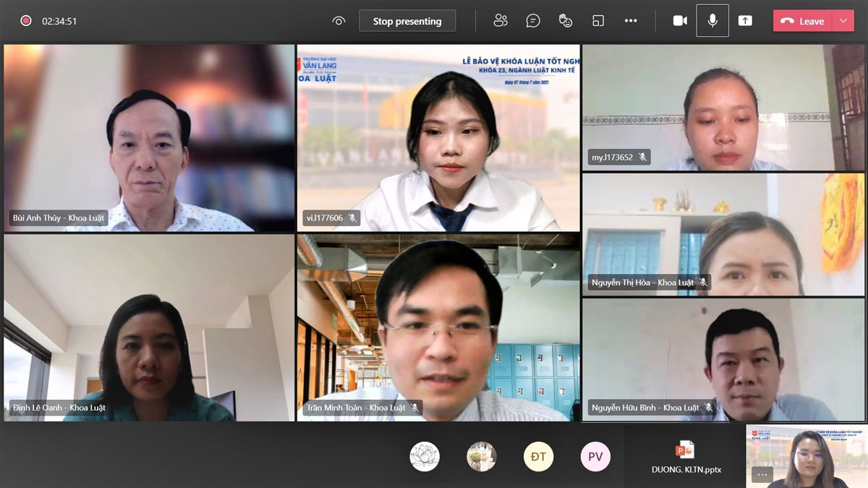The image size is (868, 488).
Task: Open the More actions ellipsis menu
Action: tap(631, 21)
